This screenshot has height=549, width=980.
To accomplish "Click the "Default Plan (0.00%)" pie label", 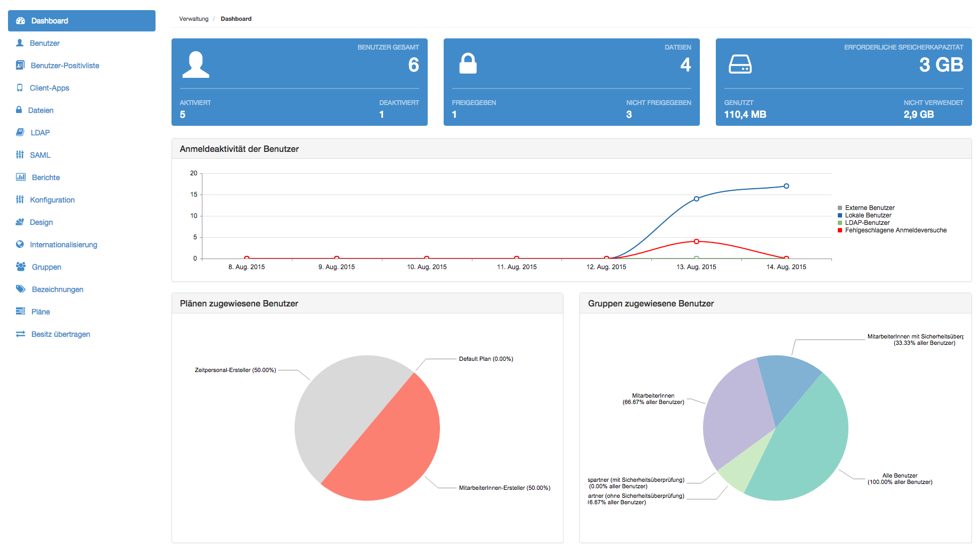I will point(486,359).
